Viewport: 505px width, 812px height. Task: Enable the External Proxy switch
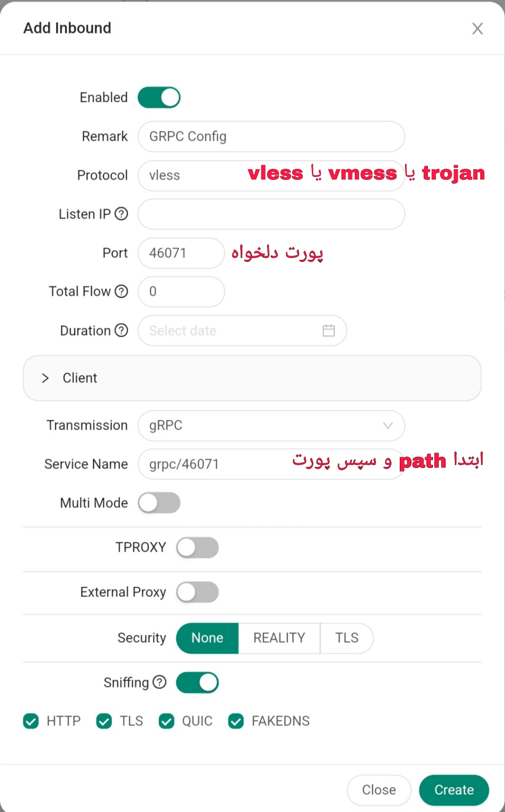click(197, 592)
